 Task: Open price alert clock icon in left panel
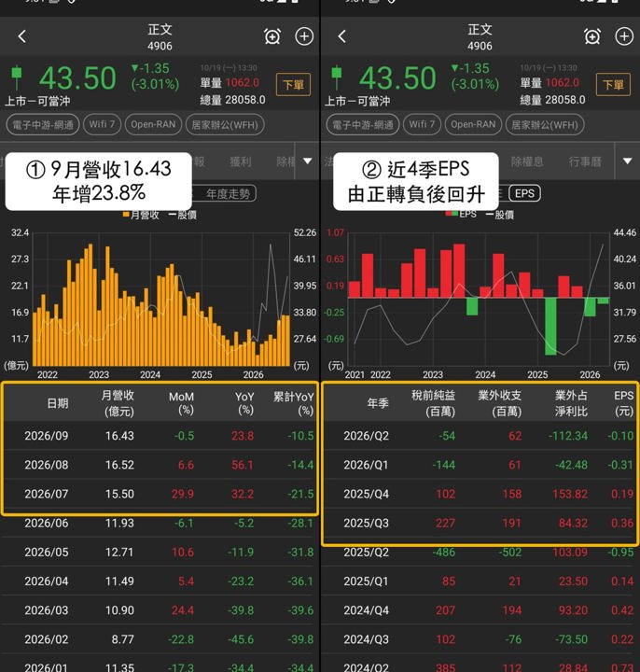pos(272,36)
